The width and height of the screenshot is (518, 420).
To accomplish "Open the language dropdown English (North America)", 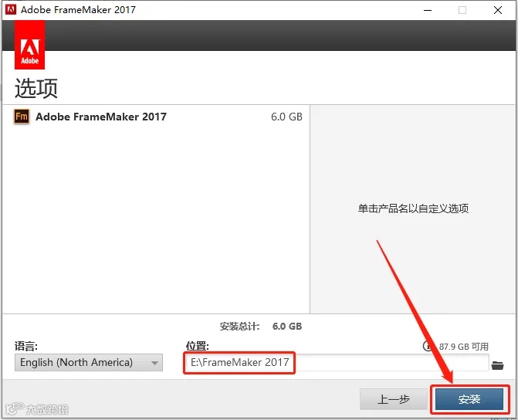I will pos(89,363).
